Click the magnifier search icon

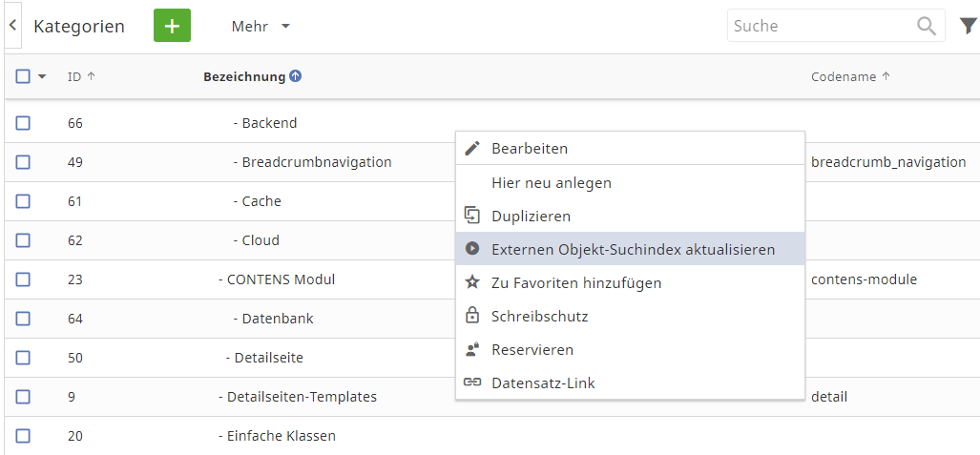tap(926, 26)
